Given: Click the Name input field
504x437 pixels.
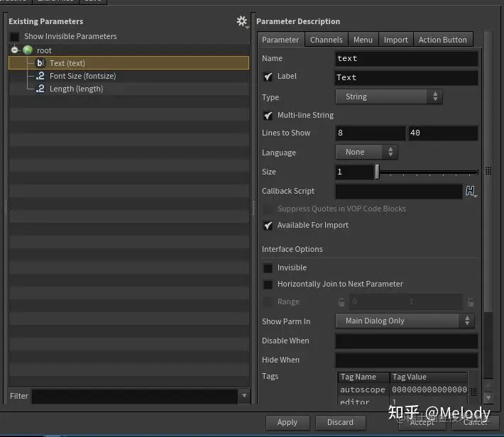Looking at the screenshot, I should pos(406,58).
